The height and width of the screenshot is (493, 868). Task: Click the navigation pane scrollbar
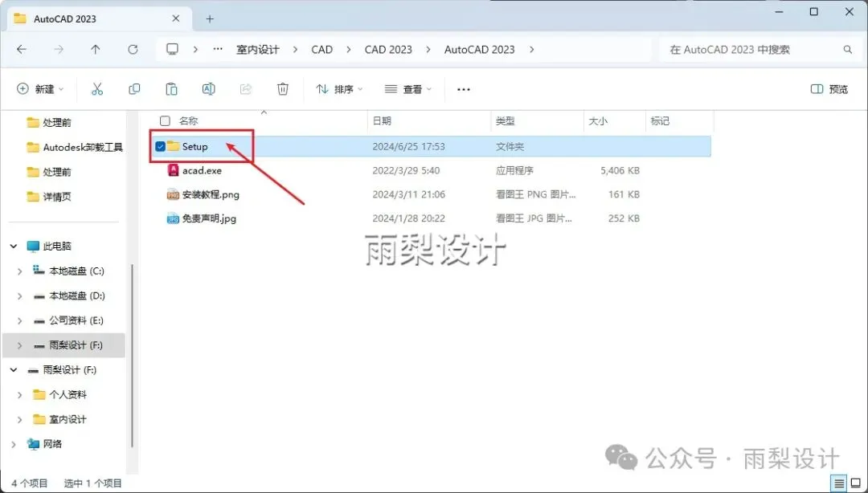click(132, 355)
